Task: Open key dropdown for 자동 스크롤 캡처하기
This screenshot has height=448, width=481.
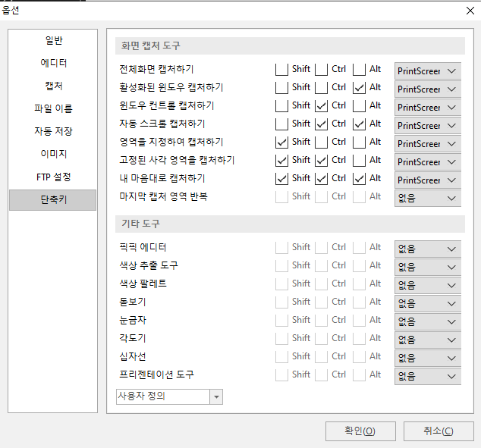Action: pos(428,126)
